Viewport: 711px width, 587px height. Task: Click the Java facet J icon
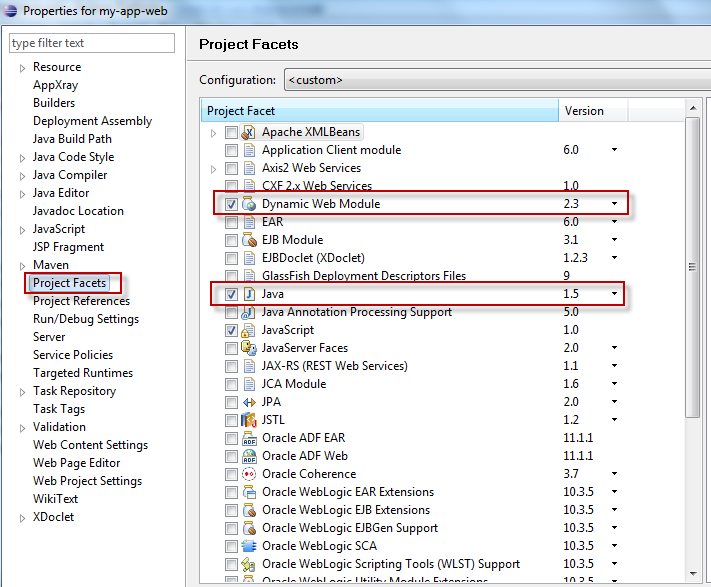click(x=249, y=294)
